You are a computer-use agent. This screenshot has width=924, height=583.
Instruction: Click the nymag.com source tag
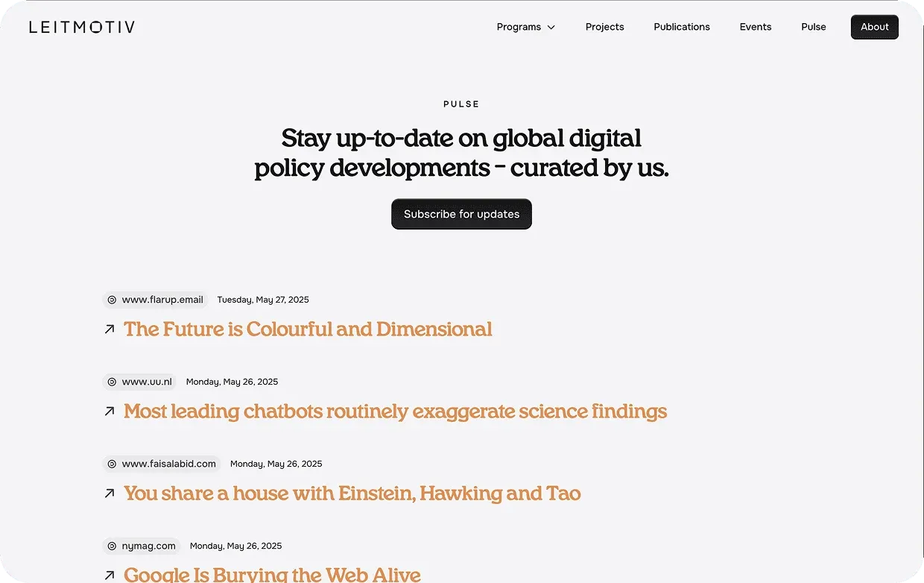pos(142,546)
